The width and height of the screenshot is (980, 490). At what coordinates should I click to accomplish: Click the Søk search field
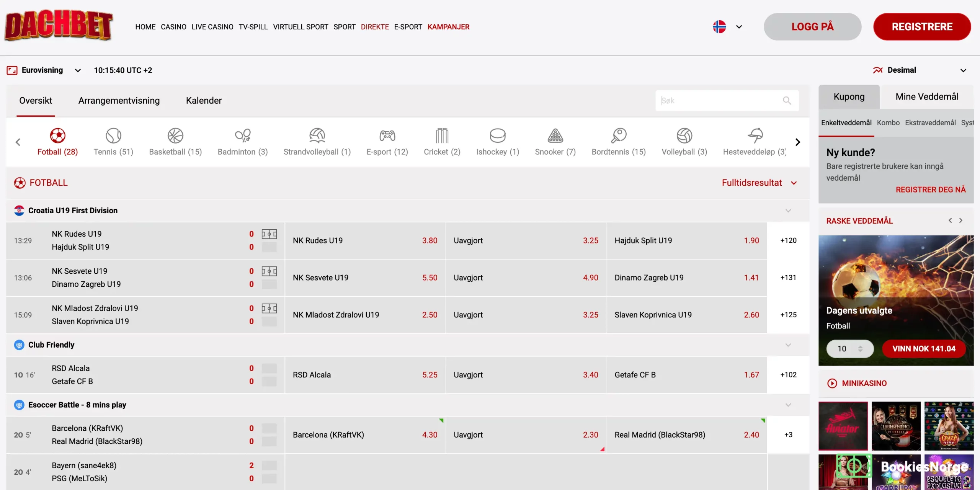tap(727, 101)
